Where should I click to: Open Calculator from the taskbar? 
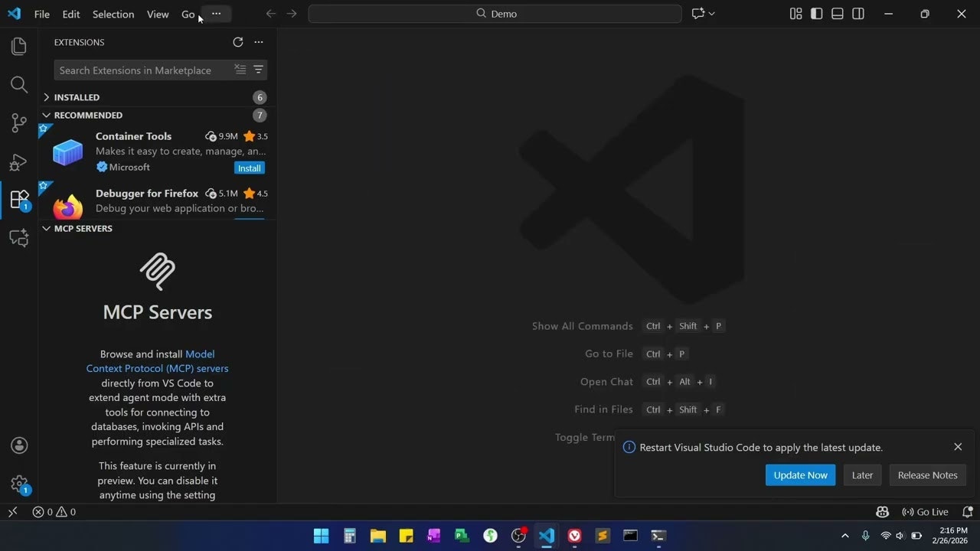tap(349, 536)
